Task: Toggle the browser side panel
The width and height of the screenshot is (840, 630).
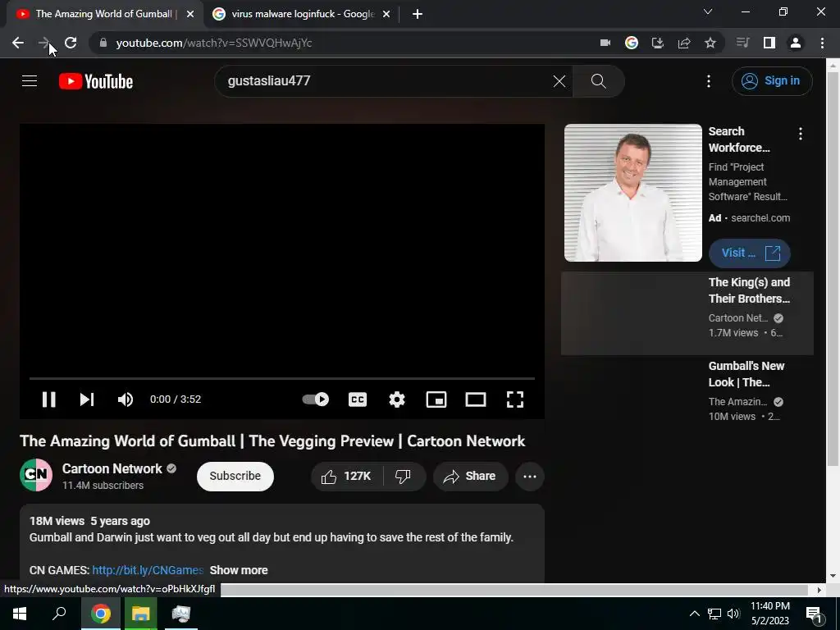Action: (x=769, y=43)
